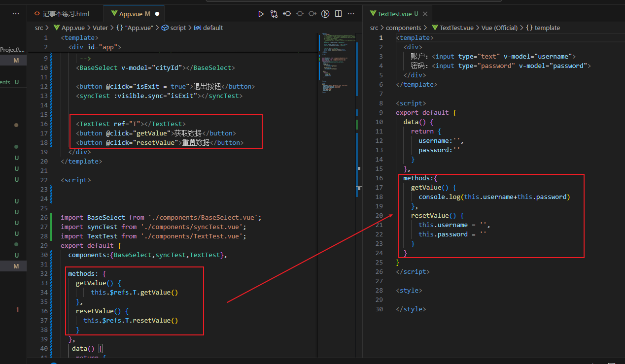Click the this.username = '' line
The width and height of the screenshot is (625, 364).
[x=454, y=225]
